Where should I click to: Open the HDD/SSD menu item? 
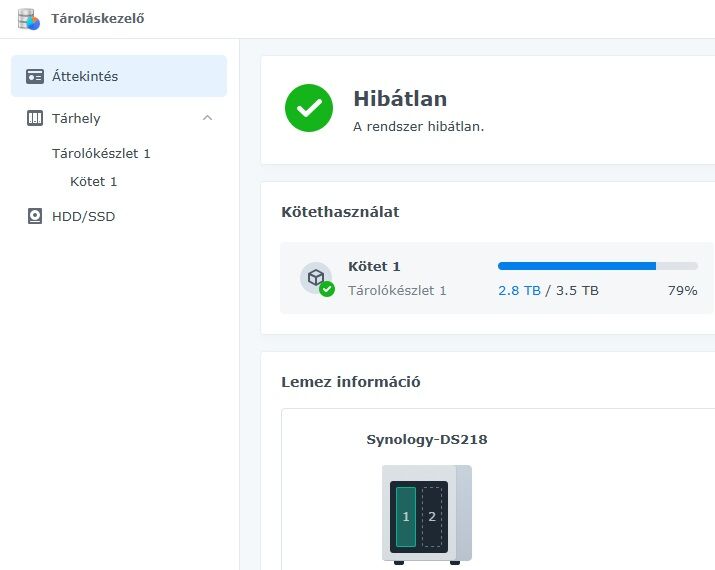119,216
